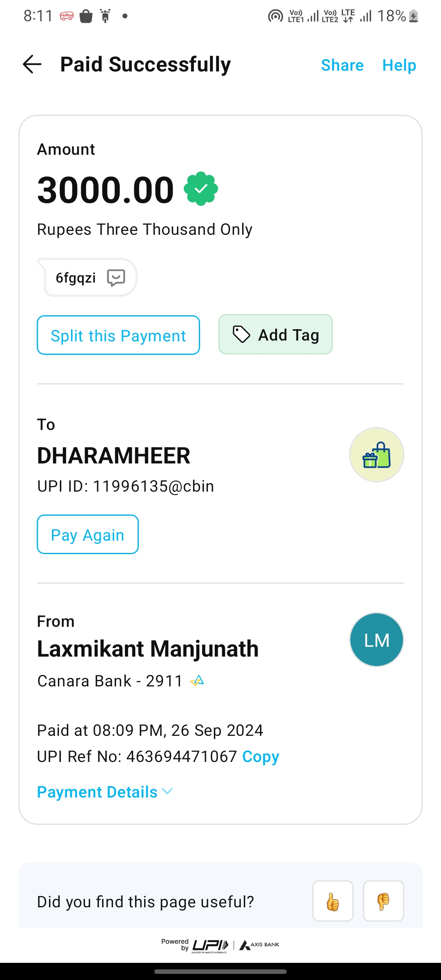Tap Pay Again button
441x980 pixels.
tap(88, 535)
